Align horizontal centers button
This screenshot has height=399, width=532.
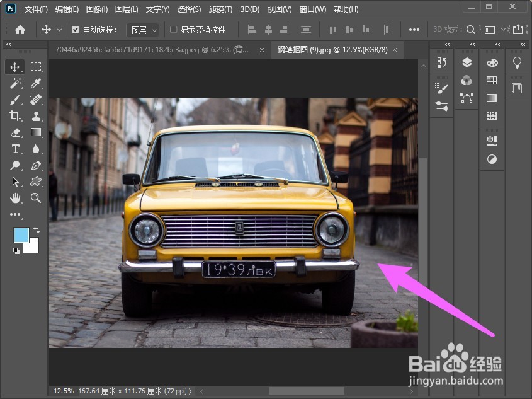click(268, 30)
